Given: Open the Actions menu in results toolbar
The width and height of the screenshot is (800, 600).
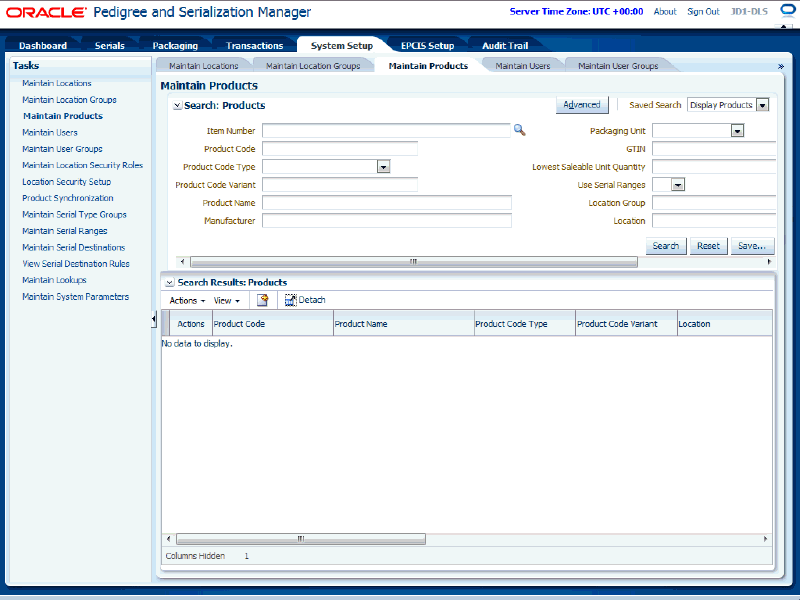Looking at the screenshot, I should (x=187, y=301).
